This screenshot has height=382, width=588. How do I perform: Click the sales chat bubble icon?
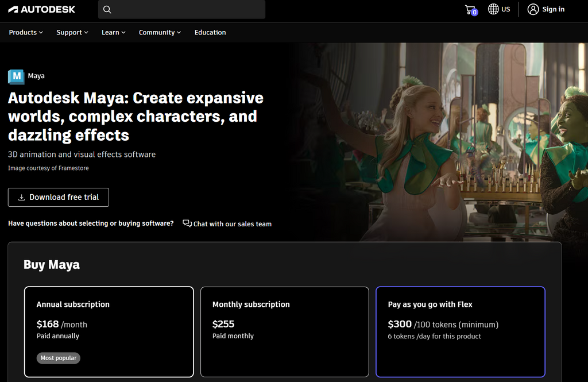pyautogui.click(x=187, y=223)
